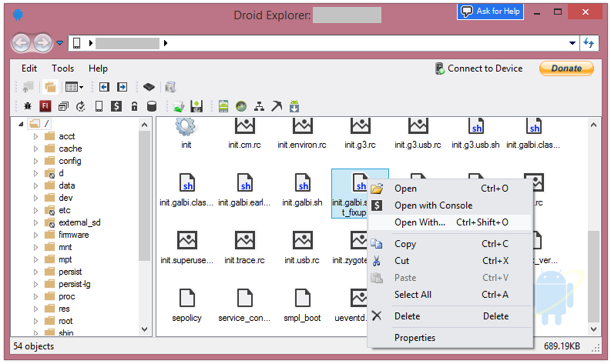Expand the firmware folder node
The image size is (611, 364).
pyautogui.click(x=35, y=235)
